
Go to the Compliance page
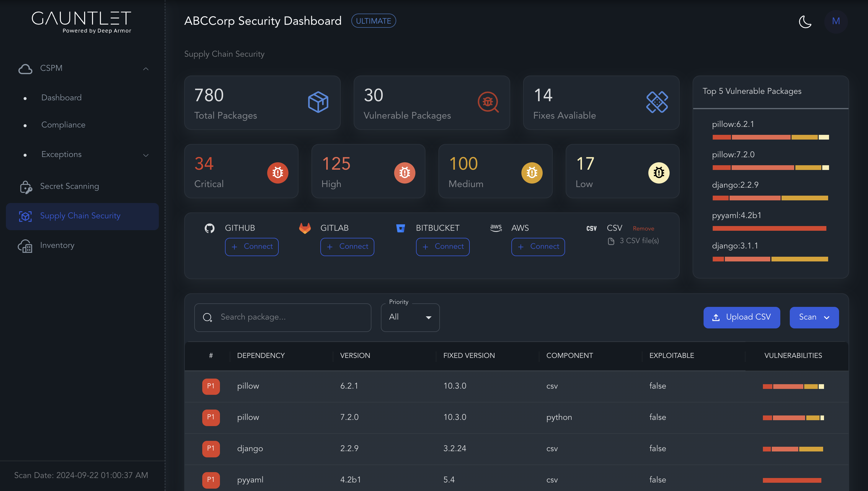tap(63, 125)
